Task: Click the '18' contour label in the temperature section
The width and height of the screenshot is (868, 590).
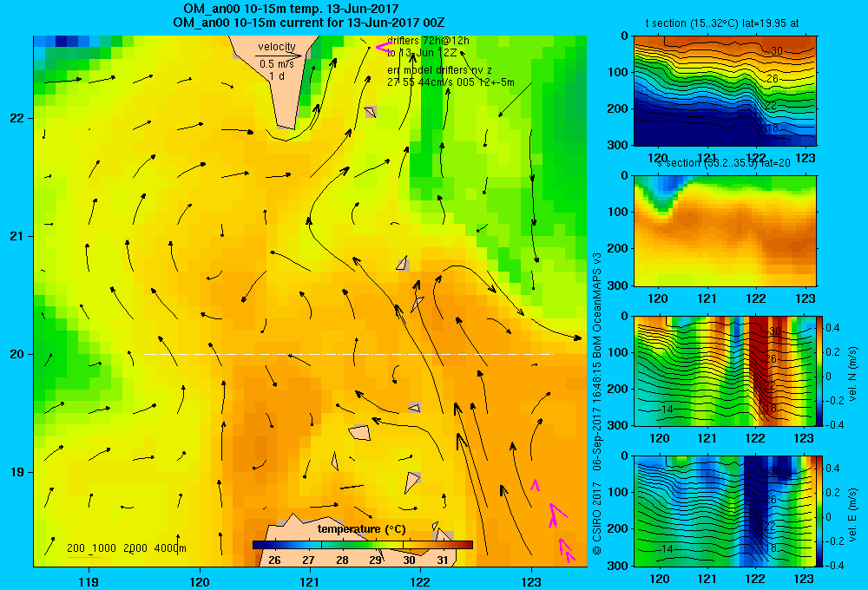Action: click(x=773, y=128)
